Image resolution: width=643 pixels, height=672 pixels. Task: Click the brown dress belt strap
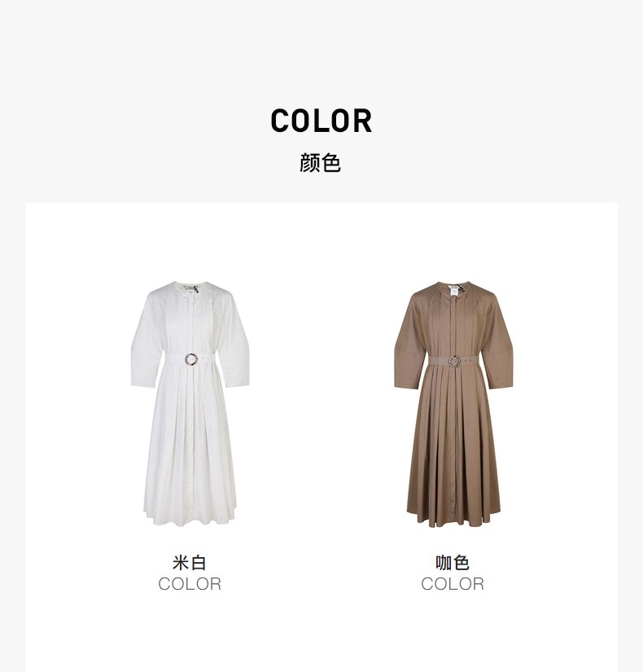click(x=454, y=362)
